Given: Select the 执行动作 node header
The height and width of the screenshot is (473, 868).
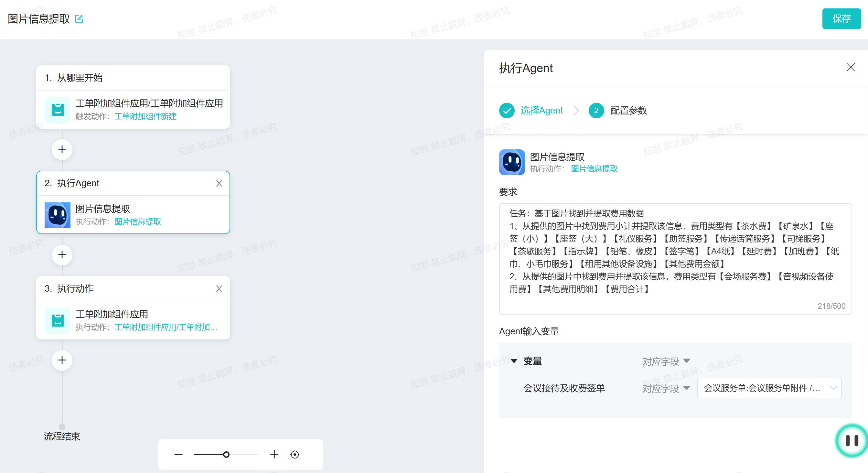Looking at the screenshot, I should pos(133,289).
